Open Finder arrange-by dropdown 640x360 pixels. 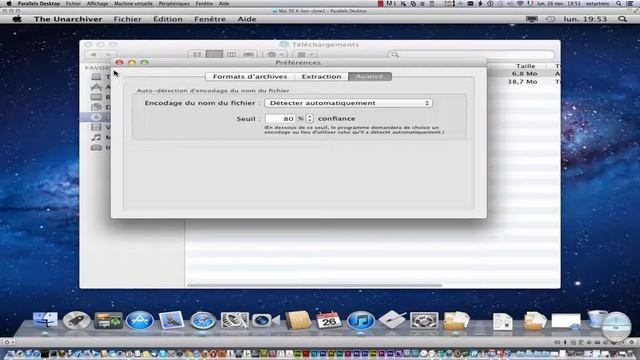(305, 54)
